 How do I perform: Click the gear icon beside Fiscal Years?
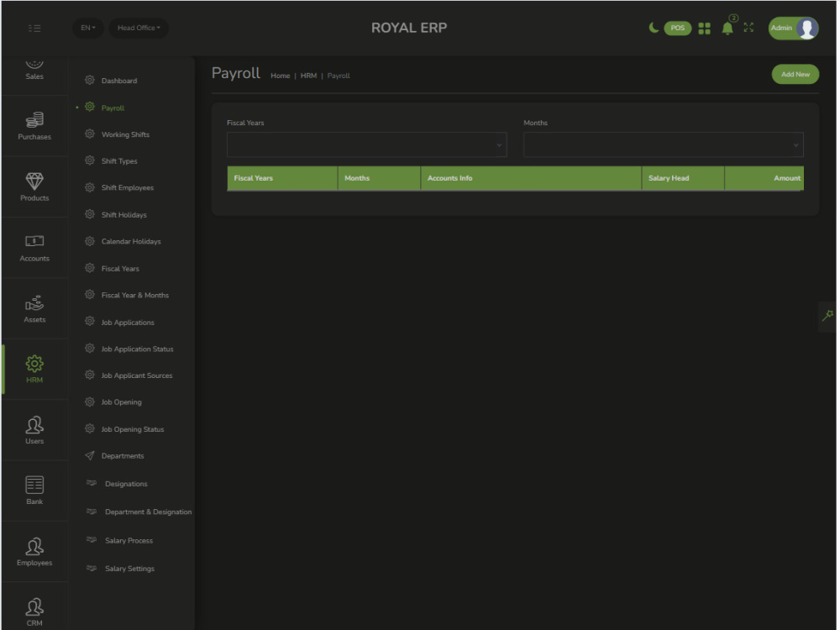pyautogui.click(x=90, y=269)
